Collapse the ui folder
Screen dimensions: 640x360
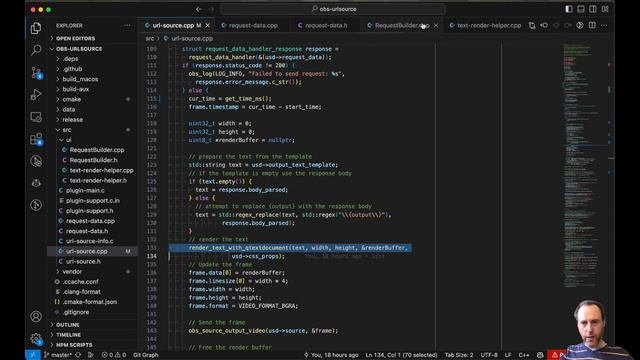coord(68,140)
